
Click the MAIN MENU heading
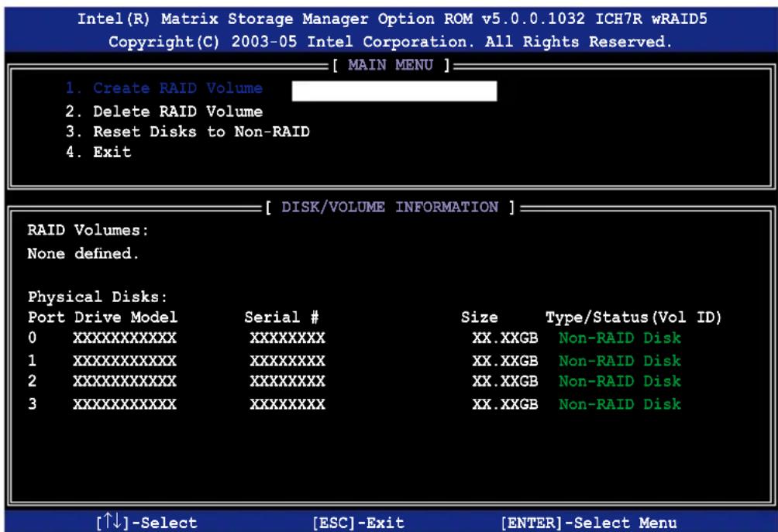391,65
